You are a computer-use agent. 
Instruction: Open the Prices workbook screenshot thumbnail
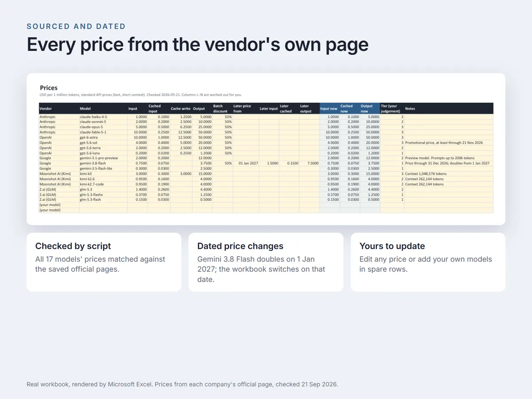[x=266, y=149]
